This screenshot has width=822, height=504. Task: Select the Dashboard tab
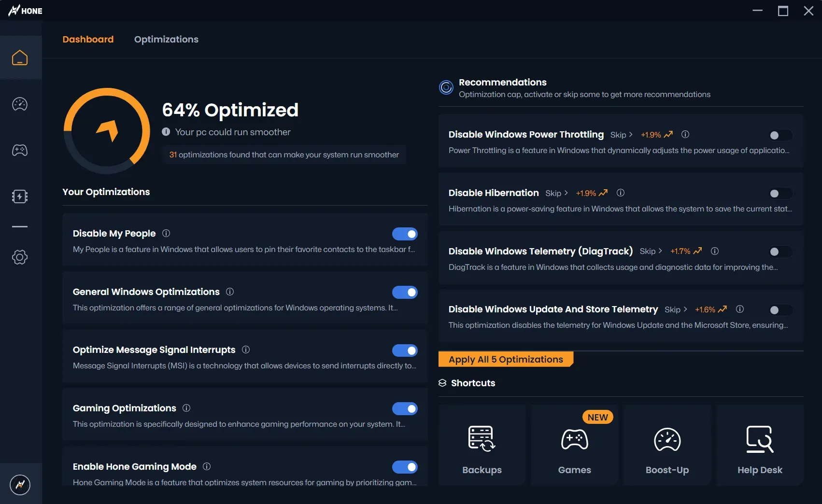pyautogui.click(x=88, y=40)
